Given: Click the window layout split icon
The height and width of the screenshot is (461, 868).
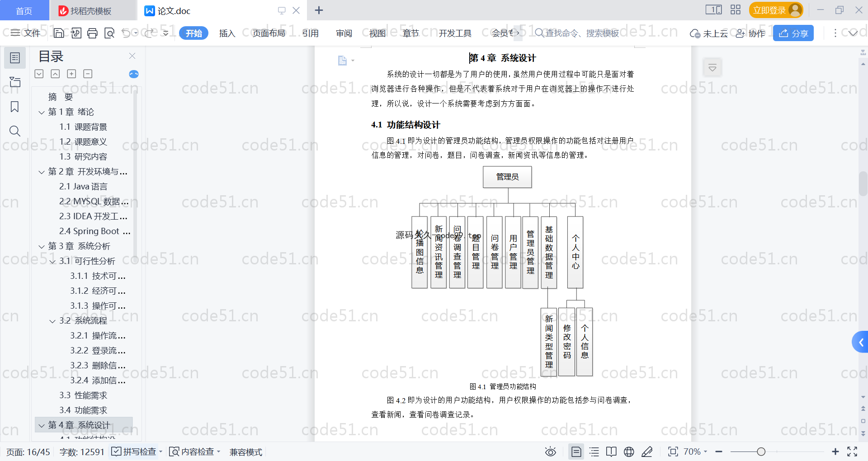Looking at the screenshot, I should pyautogui.click(x=714, y=10).
